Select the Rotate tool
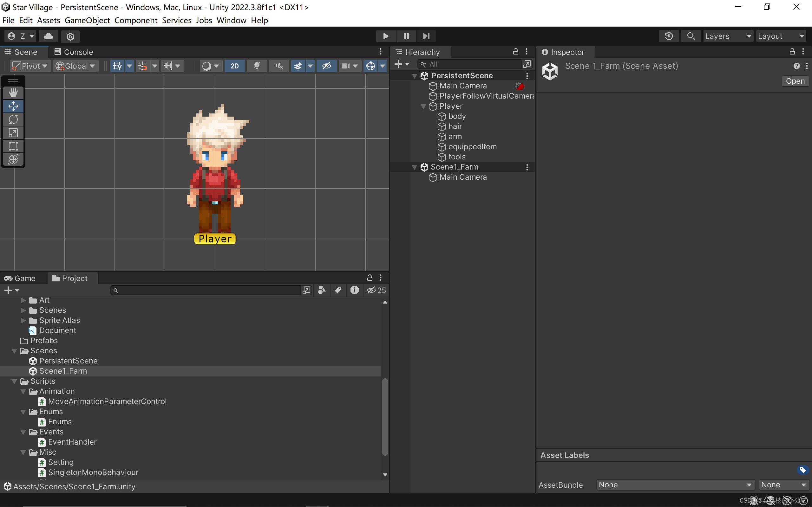The width and height of the screenshot is (812, 507). (x=13, y=119)
